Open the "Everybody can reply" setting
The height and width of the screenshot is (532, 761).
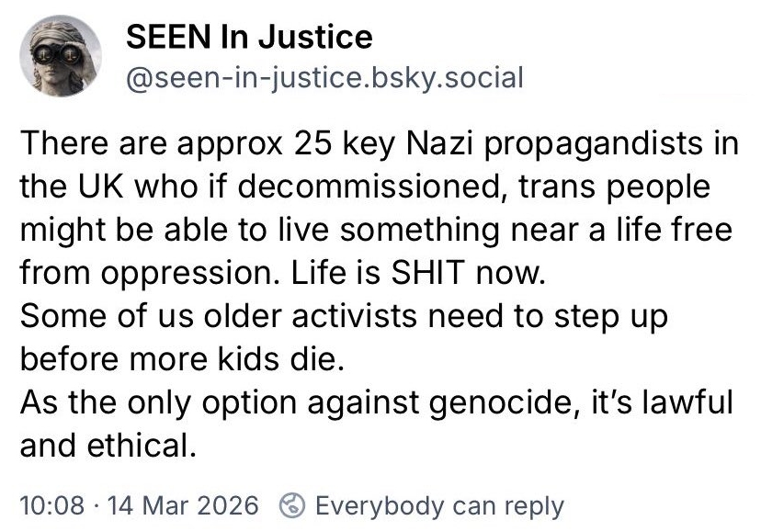[x=439, y=505]
